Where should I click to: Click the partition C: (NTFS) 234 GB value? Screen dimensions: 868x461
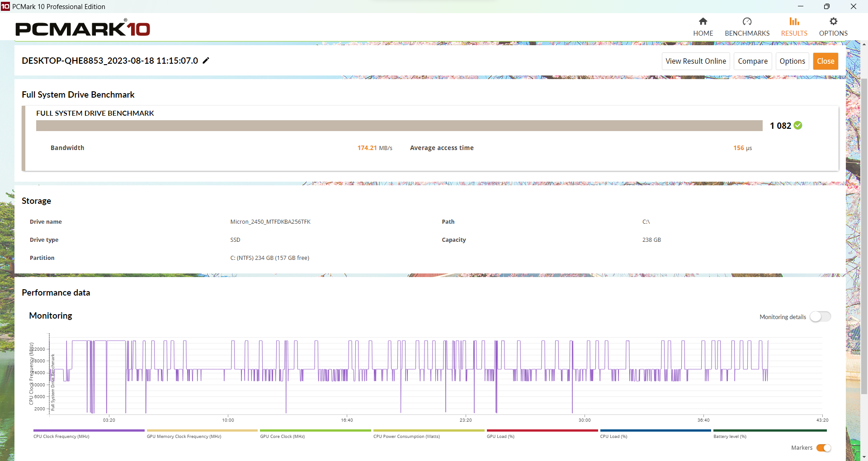tap(270, 258)
